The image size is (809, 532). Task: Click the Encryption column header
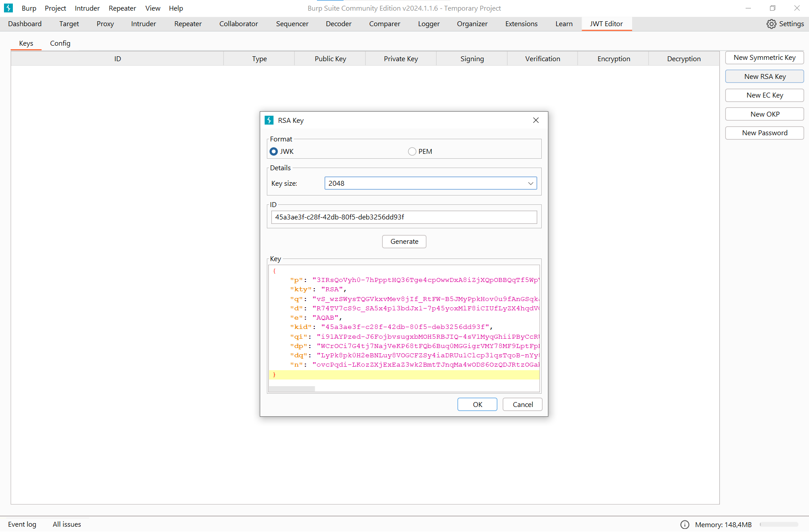point(614,59)
